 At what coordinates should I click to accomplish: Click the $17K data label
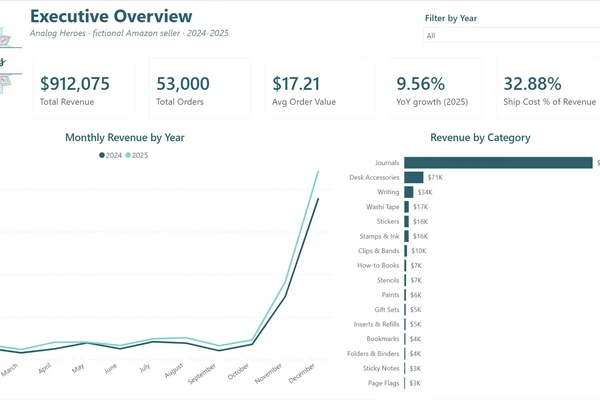click(x=421, y=207)
